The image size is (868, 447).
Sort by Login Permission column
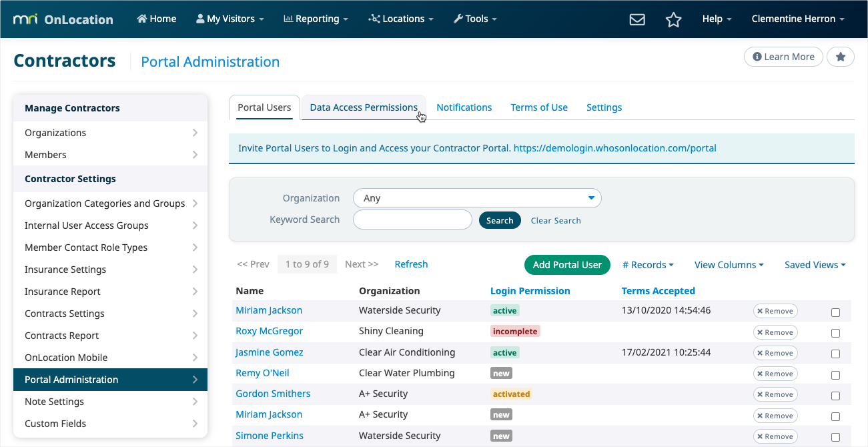(x=530, y=291)
